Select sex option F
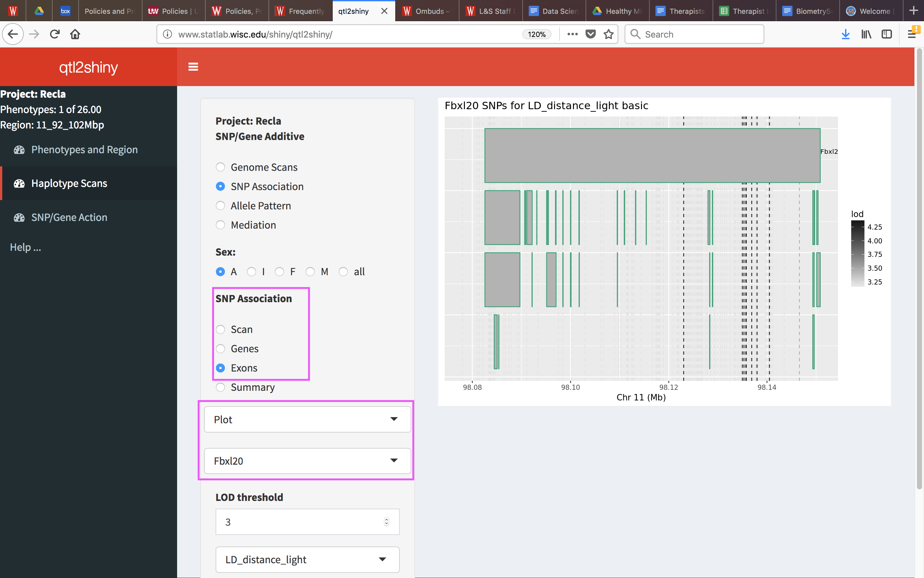Screen dimensions: 924x578 pos(279,271)
